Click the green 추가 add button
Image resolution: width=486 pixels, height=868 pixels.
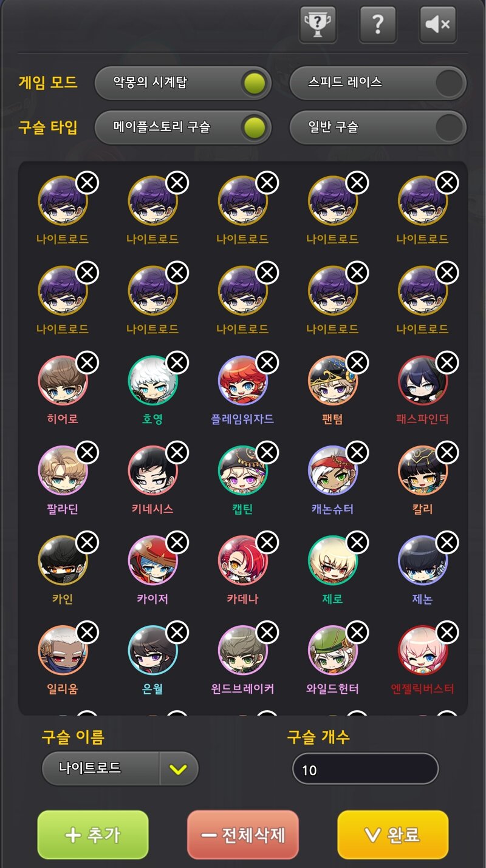pos(93,835)
